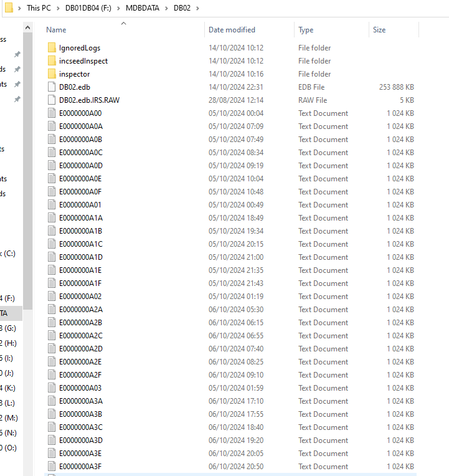This screenshot has height=476, width=449.
Task: Select the E0000000A1F log file icon
Action: [52, 283]
